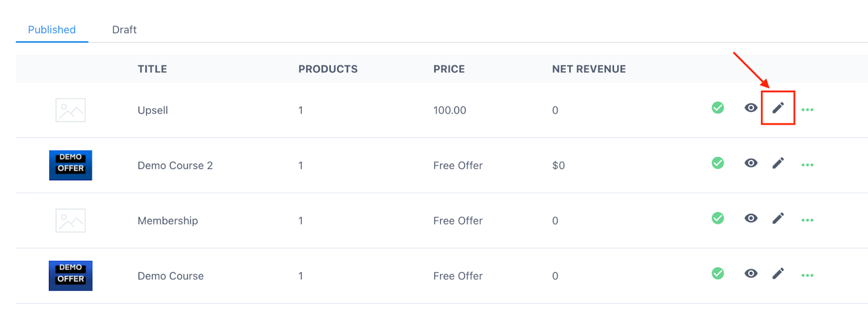This screenshot has width=868, height=326.
Task: Click the green published checkmark for Upsell
Action: click(717, 108)
